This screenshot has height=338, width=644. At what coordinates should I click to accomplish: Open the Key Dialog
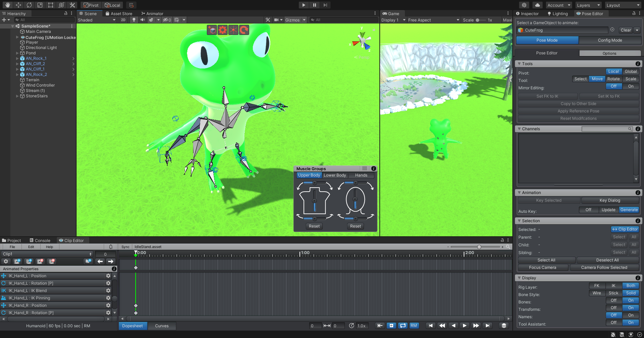click(610, 200)
